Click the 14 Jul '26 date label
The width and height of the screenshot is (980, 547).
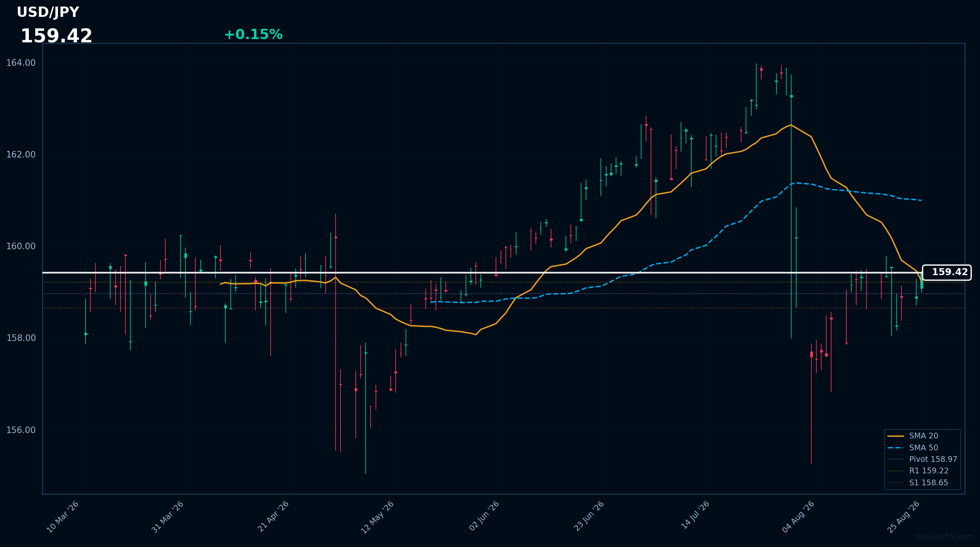pyautogui.click(x=695, y=515)
